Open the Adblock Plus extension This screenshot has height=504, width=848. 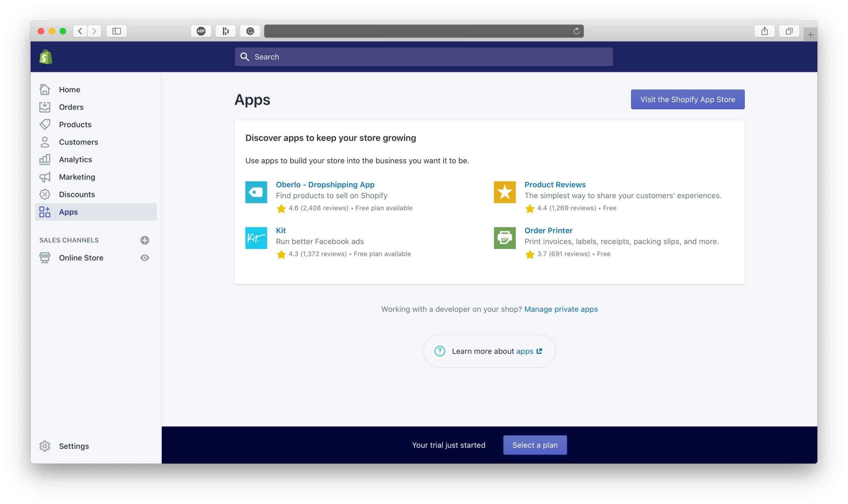coord(201,31)
